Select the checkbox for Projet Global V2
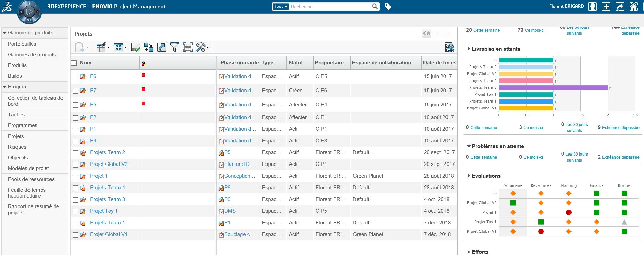This screenshot has height=255, width=644. [76, 164]
